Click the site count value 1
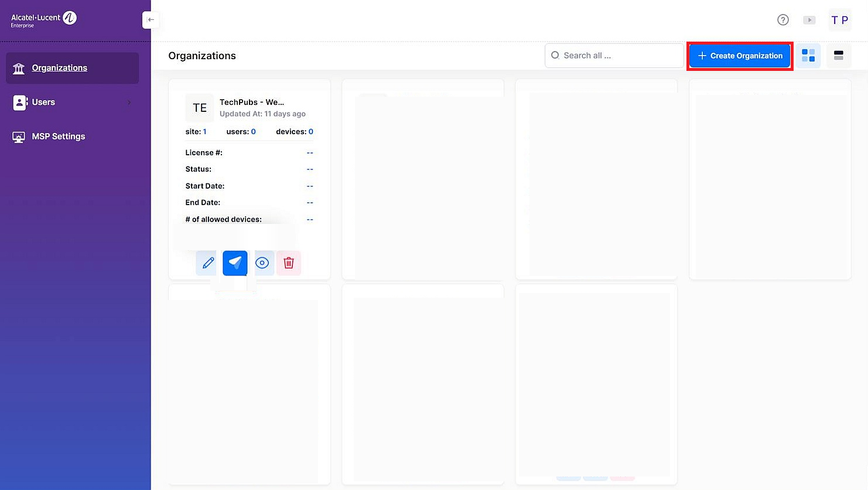868x490 pixels. pyautogui.click(x=204, y=132)
